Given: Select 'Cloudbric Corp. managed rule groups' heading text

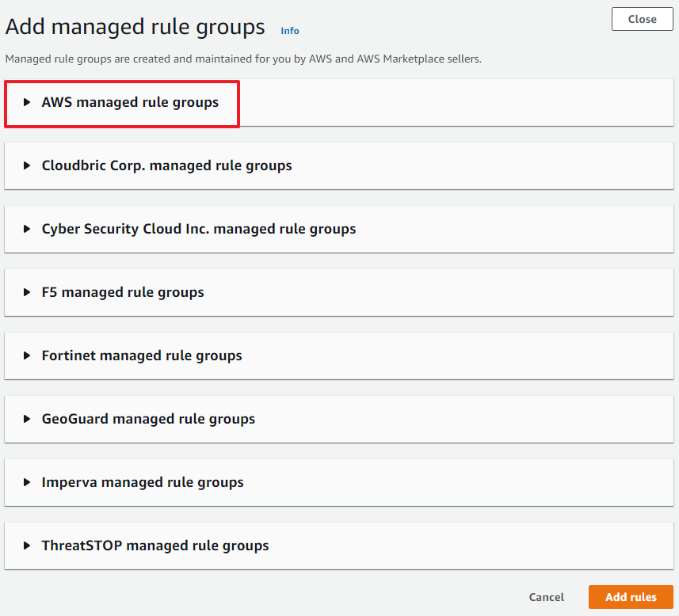Looking at the screenshot, I should point(166,165).
